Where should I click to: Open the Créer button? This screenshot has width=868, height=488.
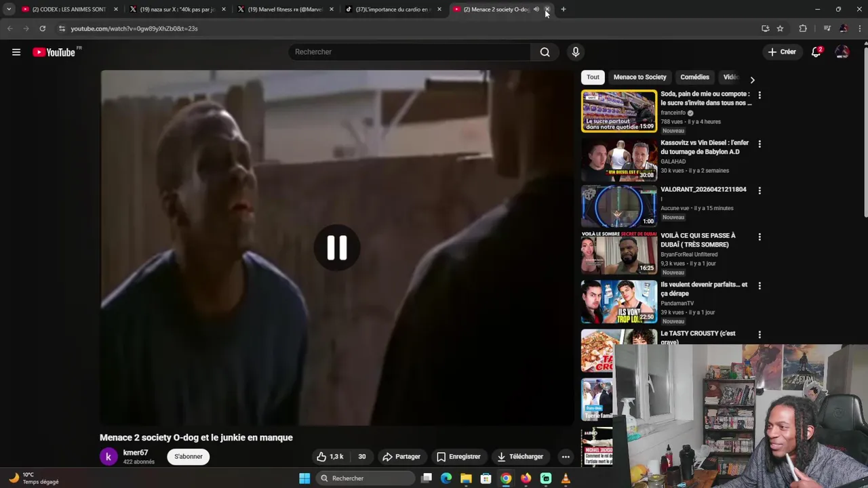[x=782, y=52]
